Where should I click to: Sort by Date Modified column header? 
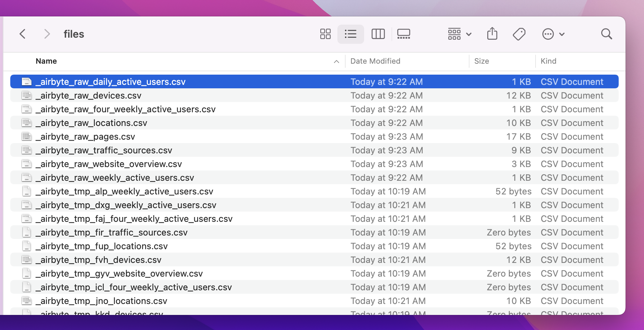pyautogui.click(x=375, y=61)
